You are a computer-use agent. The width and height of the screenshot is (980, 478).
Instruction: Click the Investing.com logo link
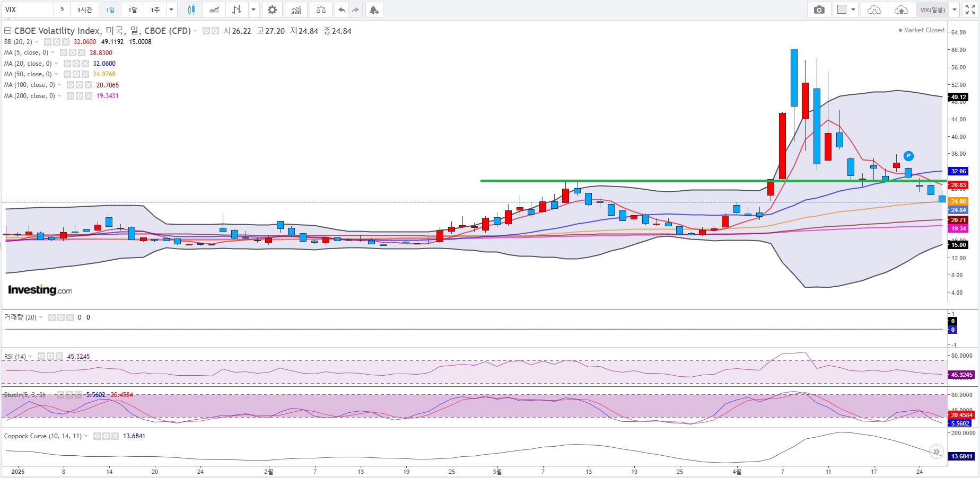(40, 290)
